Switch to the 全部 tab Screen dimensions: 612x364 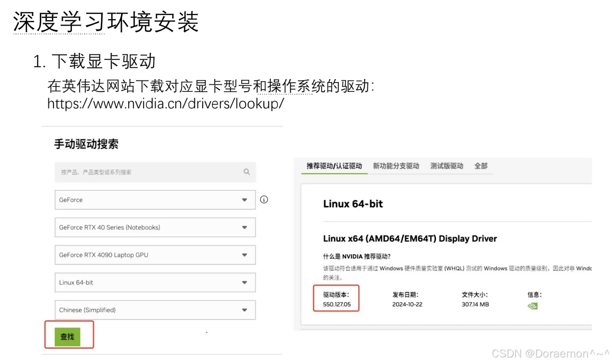[x=481, y=166]
